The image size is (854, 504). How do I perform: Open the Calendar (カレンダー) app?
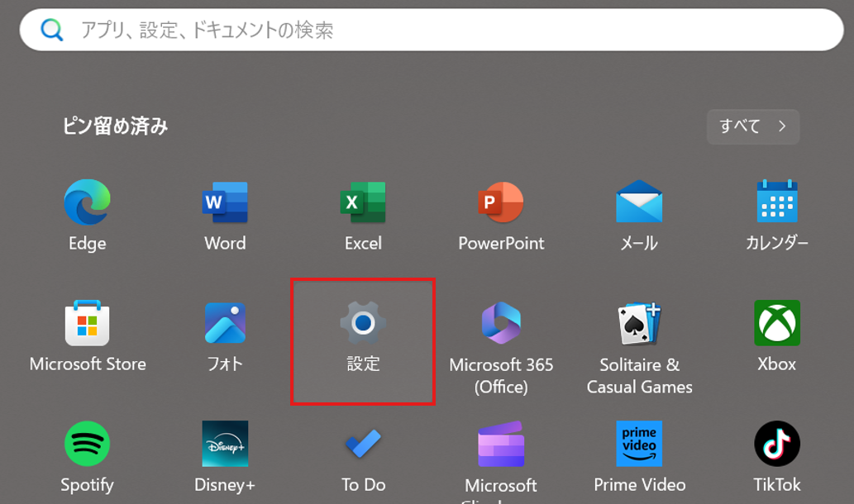(775, 211)
